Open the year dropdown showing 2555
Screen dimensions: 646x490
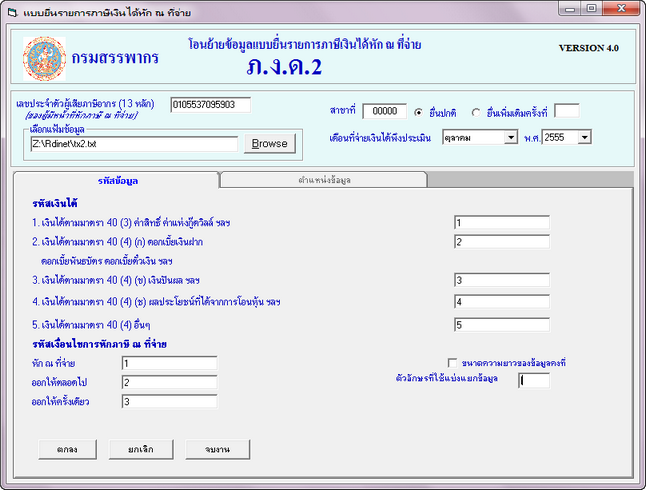pos(584,137)
